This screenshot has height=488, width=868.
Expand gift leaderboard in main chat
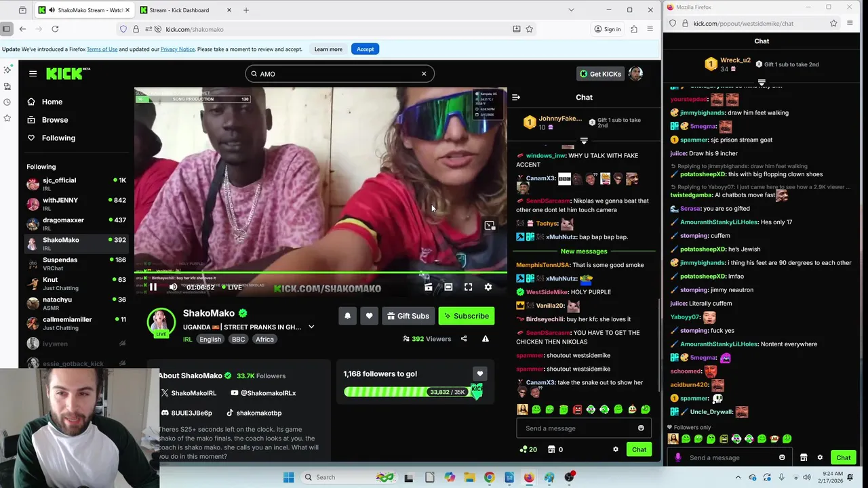coord(584,142)
